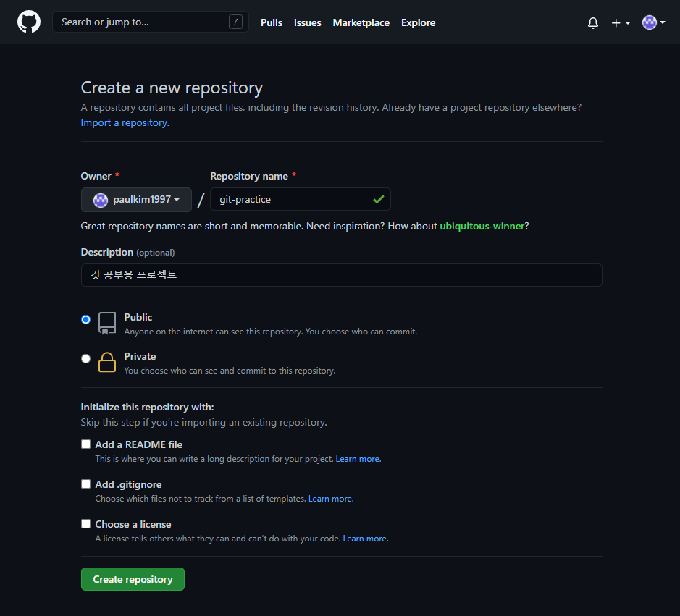Open Learn more link for README file
This screenshot has height=616, width=680.
[358, 459]
